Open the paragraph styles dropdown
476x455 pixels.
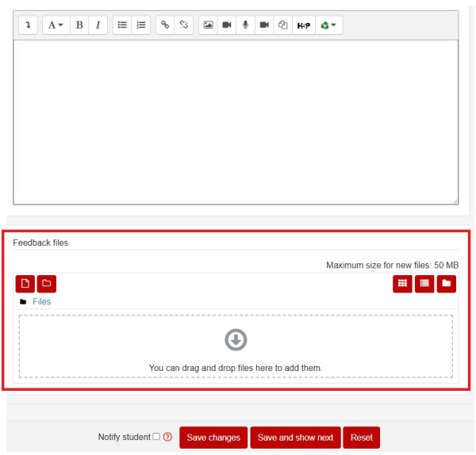point(55,25)
